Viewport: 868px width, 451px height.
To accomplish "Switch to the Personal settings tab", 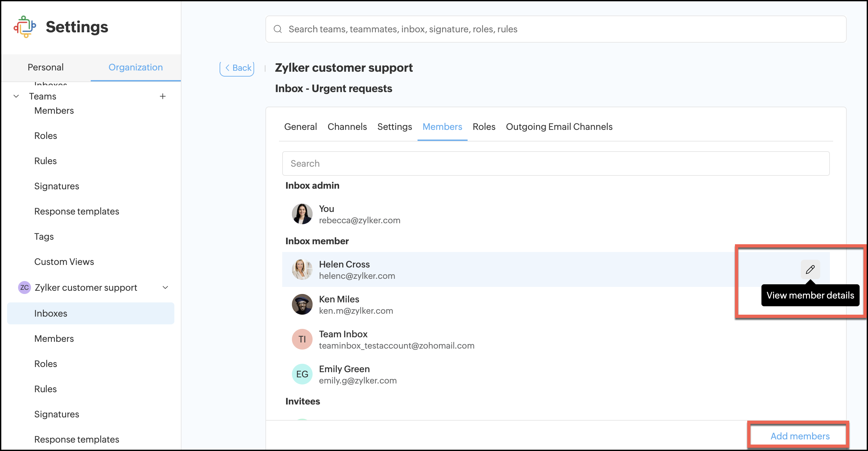I will [46, 67].
